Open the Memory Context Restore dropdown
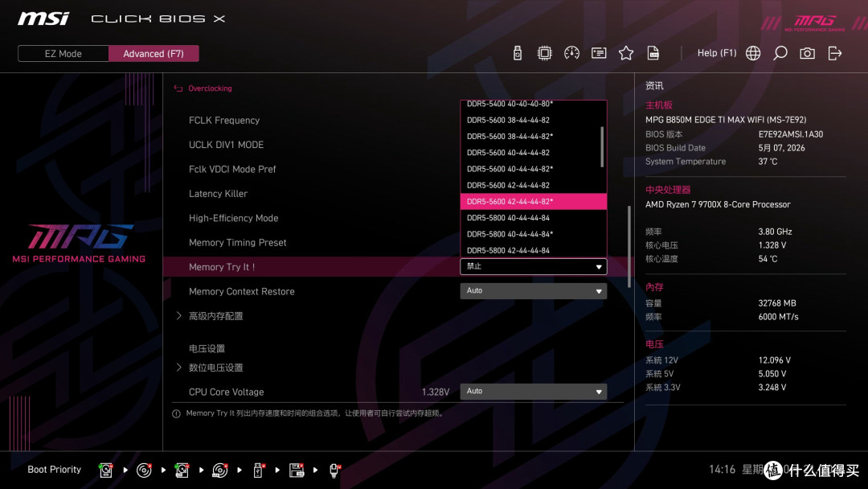868x489 pixels. point(533,290)
